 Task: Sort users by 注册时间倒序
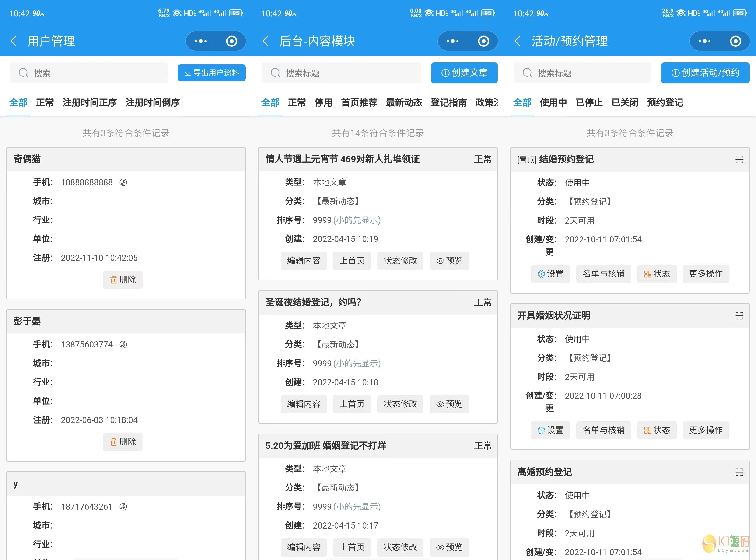[153, 102]
